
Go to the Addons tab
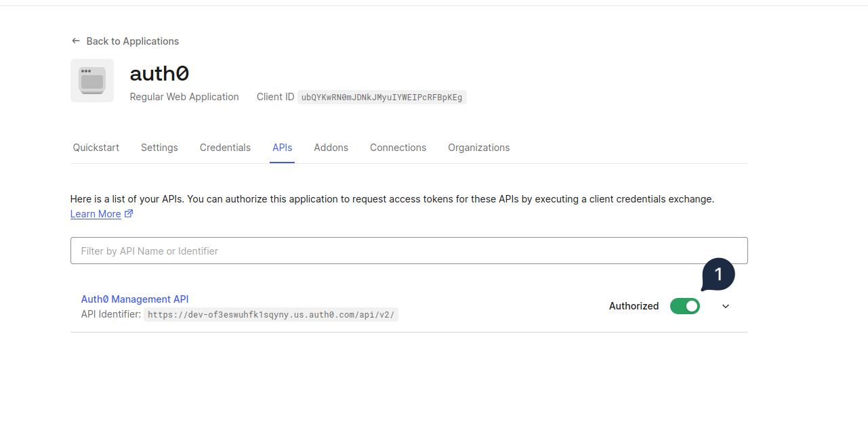331,148
